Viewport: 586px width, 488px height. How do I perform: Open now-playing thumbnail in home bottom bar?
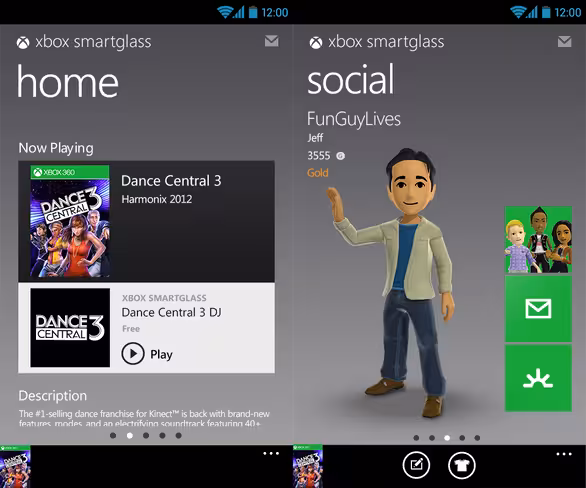pos(15,467)
